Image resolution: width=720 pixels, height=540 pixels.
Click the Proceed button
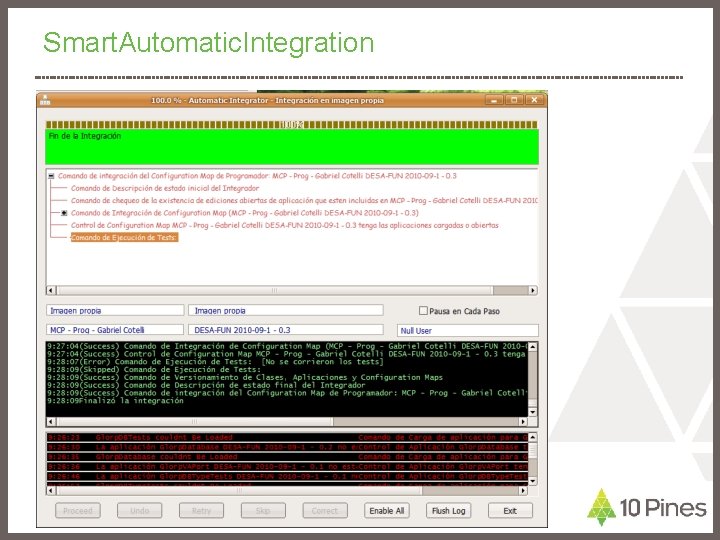78,511
